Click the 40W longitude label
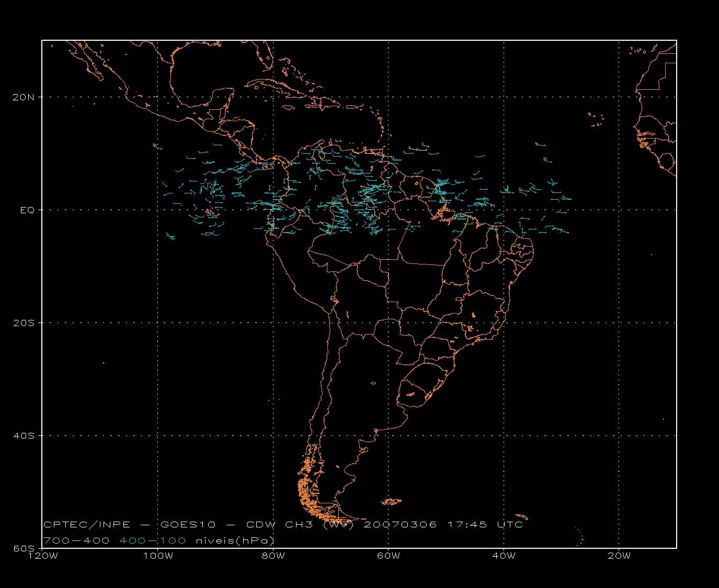 click(x=504, y=556)
